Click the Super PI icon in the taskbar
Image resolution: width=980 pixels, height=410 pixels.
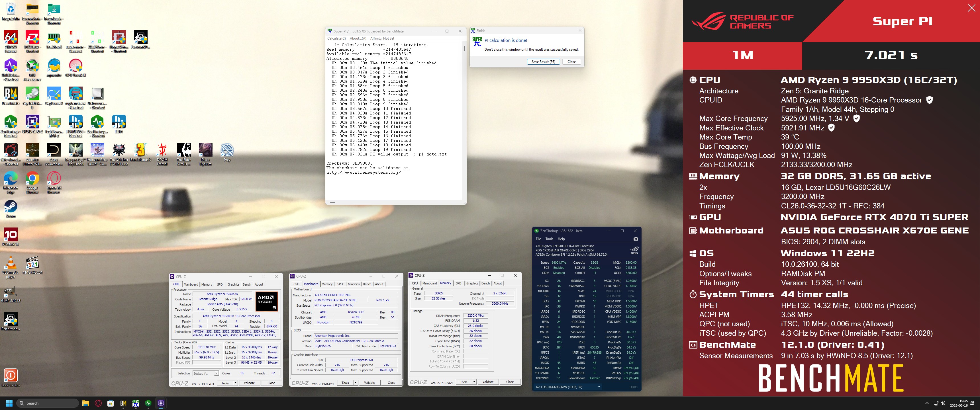(136, 403)
